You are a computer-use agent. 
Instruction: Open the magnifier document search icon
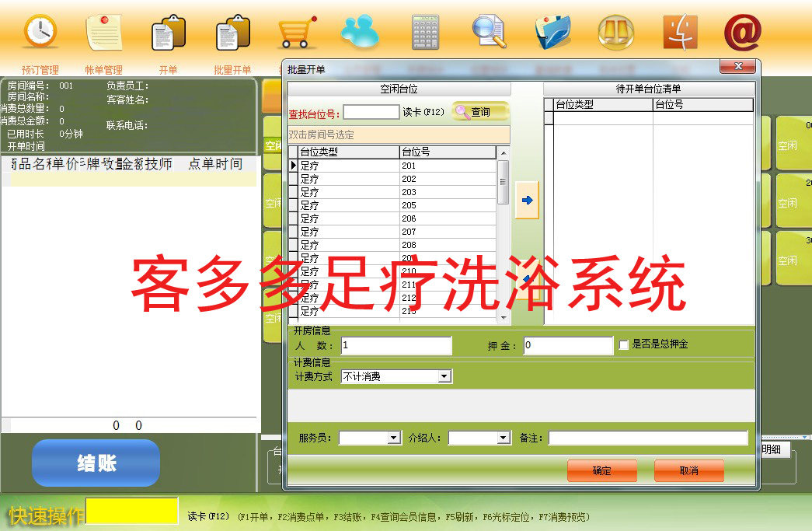pyautogui.click(x=489, y=32)
